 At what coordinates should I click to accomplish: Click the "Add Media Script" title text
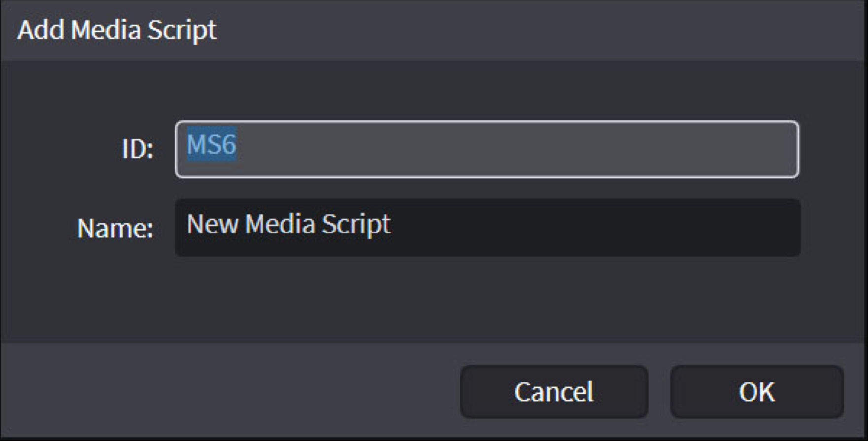[117, 30]
